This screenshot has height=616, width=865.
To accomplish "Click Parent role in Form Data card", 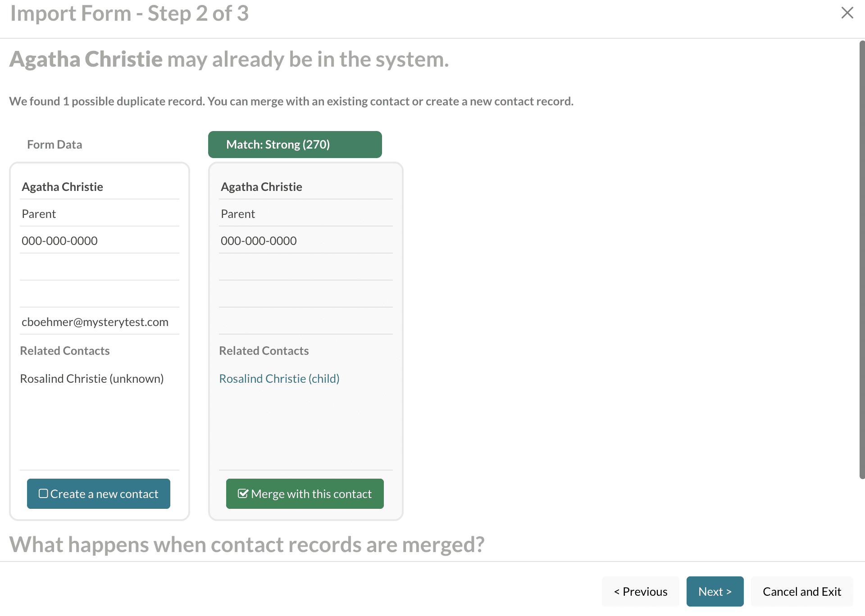I will [39, 214].
